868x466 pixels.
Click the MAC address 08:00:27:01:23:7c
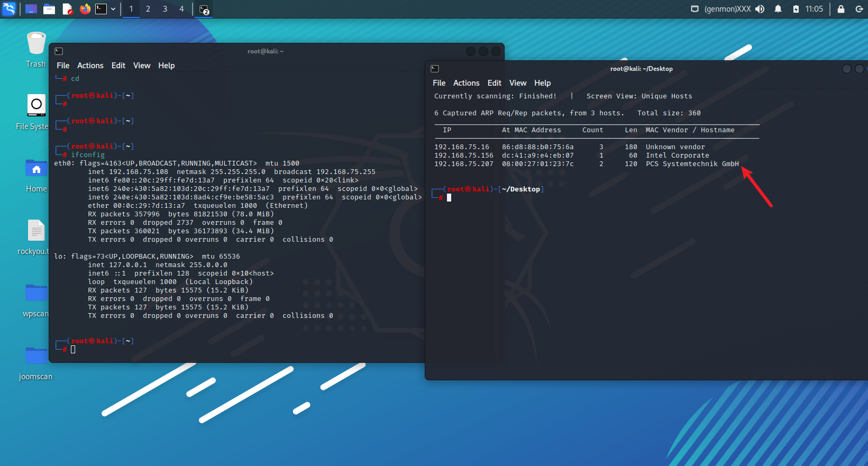coord(538,164)
